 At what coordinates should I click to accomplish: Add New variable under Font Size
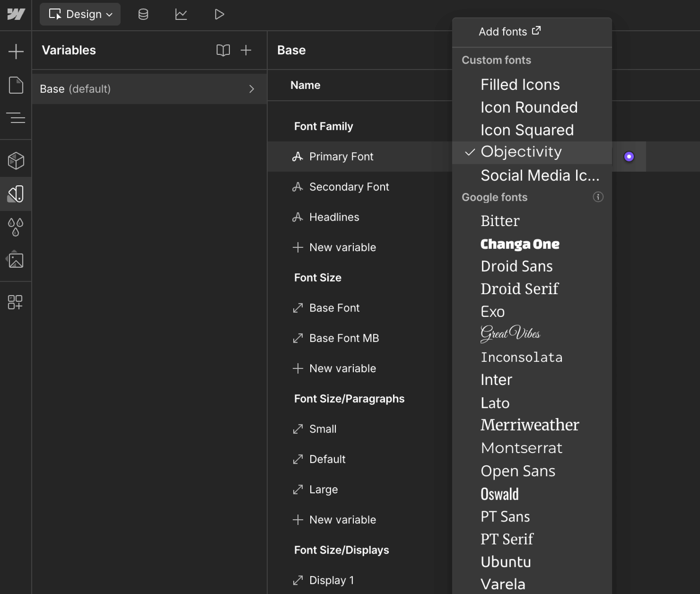342,368
